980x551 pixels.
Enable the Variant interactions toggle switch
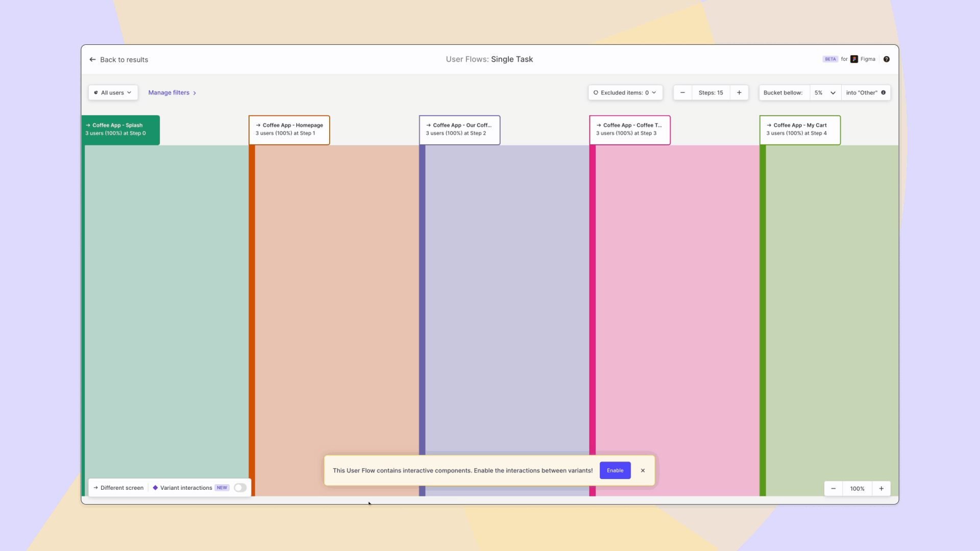click(240, 488)
